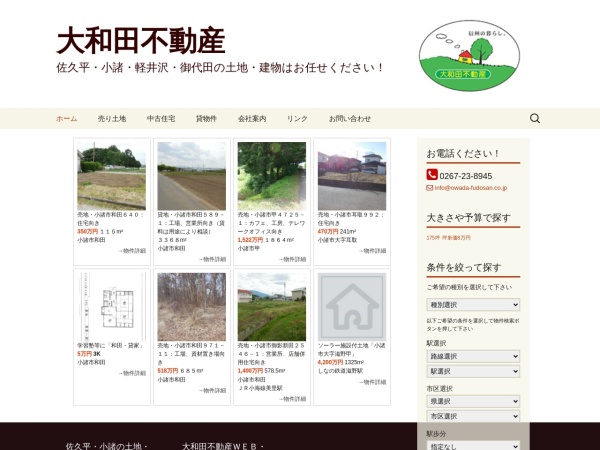Open 中古住宅 menu item
The height and width of the screenshot is (450, 600).
[161, 119]
